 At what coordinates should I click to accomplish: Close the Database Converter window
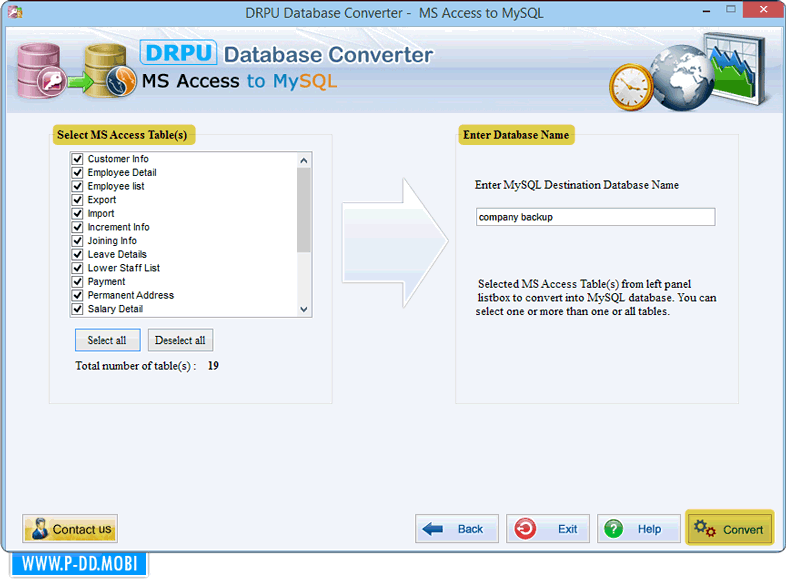(x=763, y=10)
